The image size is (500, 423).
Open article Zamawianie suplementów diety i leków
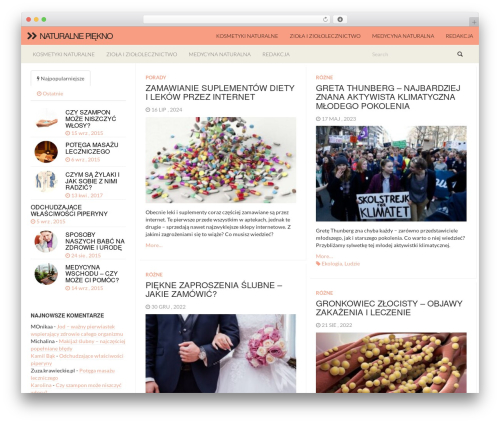(x=220, y=93)
